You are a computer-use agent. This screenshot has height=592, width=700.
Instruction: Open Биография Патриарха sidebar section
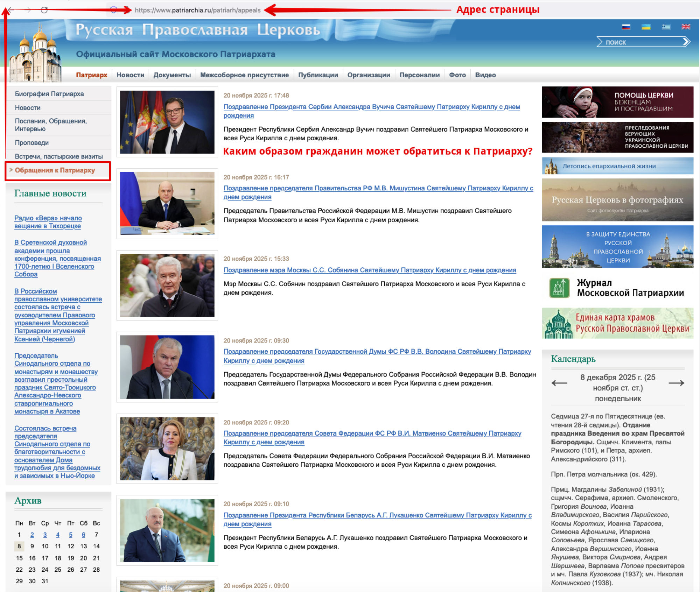coord(49,94)
